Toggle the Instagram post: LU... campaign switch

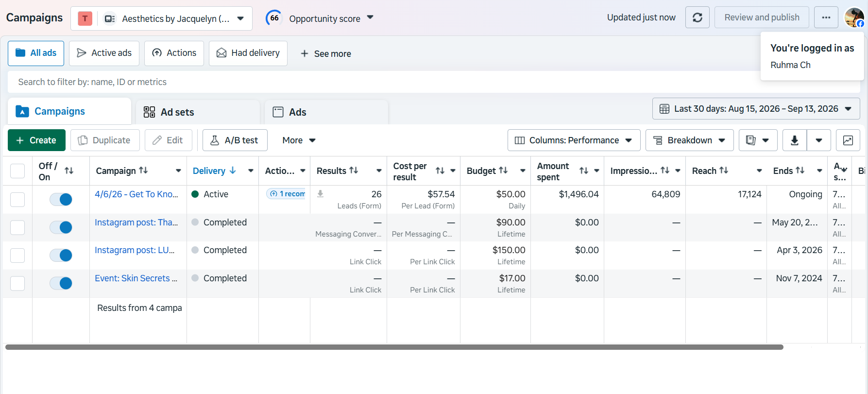tap(61, 255)
